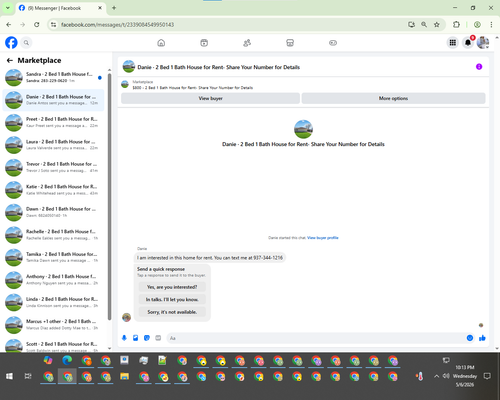Screen dimensions: 500x400
Task: Expand the tab search dropdown arrow
Action: (8, 8)
